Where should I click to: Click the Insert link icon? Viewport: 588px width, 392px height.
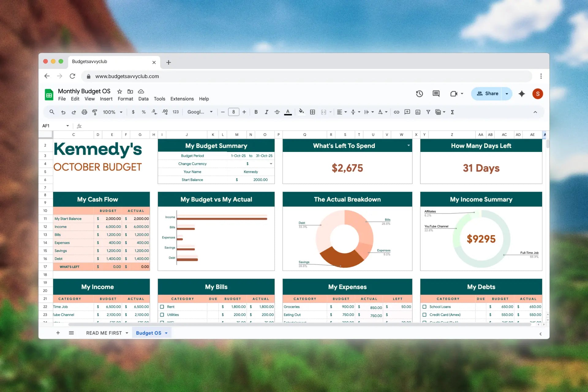click(x=397, y=112)
